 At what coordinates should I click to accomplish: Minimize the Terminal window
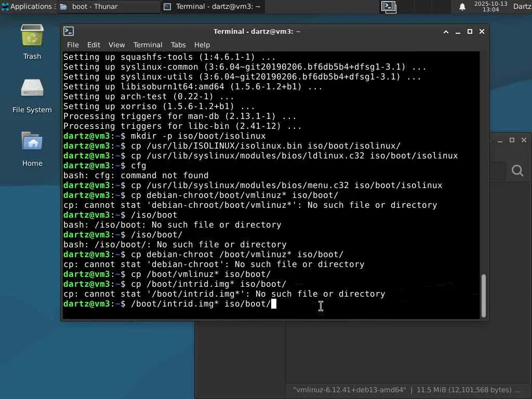[458, 32]
